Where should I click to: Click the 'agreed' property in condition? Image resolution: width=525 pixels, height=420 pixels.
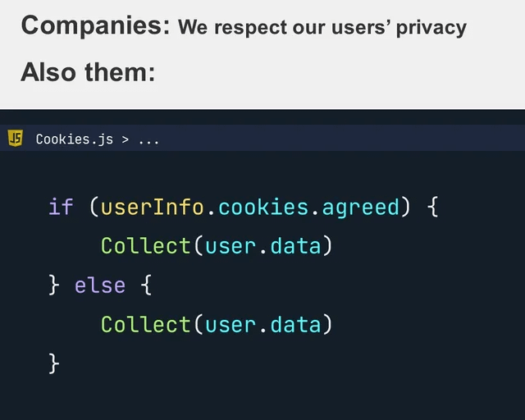(361, 209)
